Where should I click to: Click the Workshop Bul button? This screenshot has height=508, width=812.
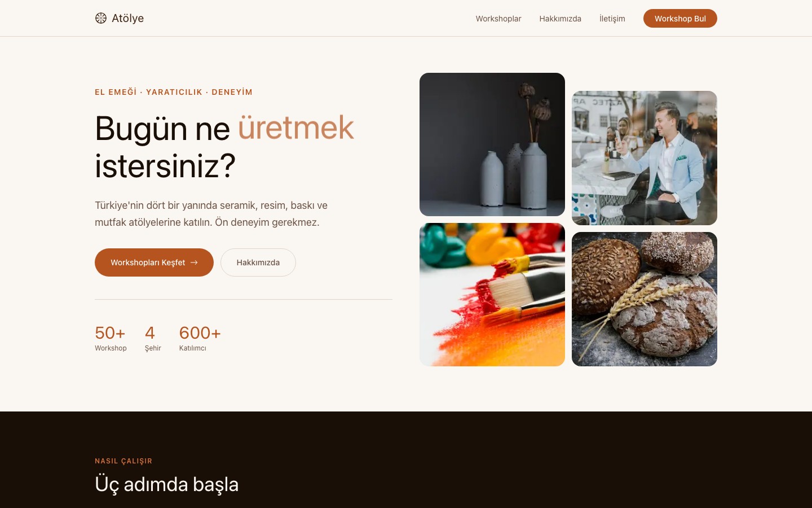680,18
